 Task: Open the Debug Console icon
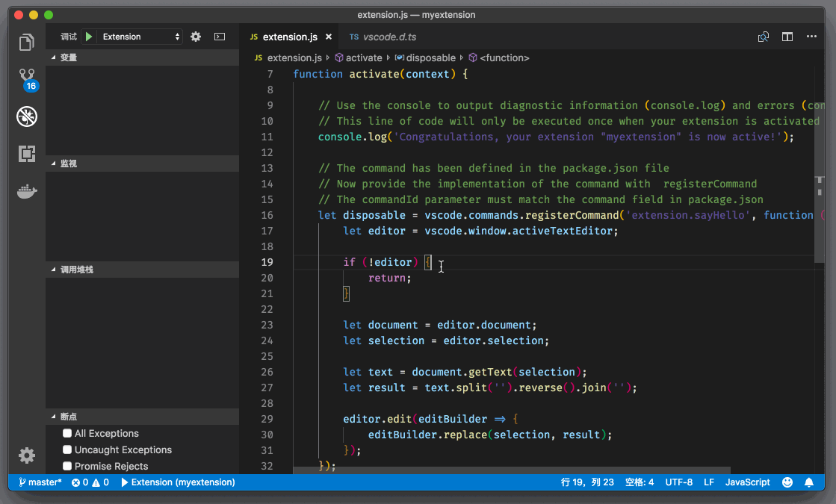point(219,37)
